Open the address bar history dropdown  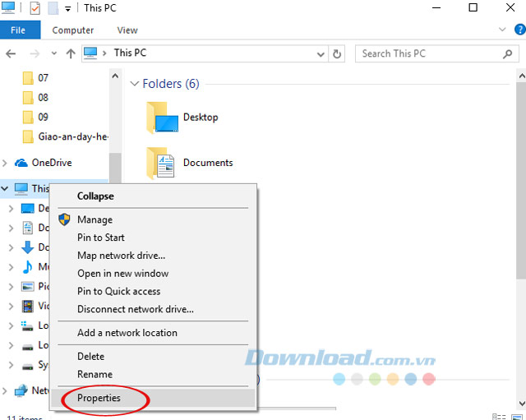coord(321,54)
